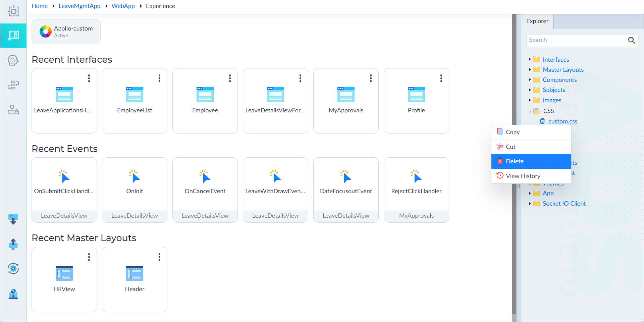Open three-dot menu on Employee card
The image size is (644, 322).
pos(230,78)
